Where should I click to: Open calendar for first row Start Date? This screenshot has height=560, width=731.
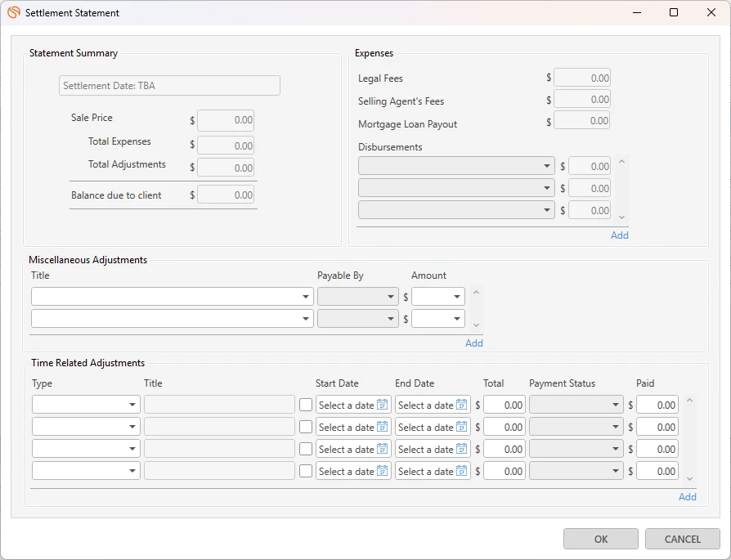click(383, 405)
